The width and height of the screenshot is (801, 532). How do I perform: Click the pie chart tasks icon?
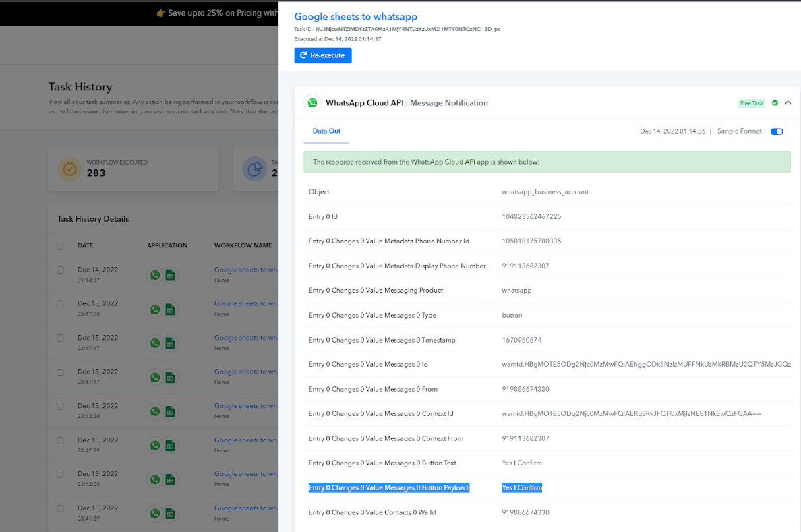254,169
